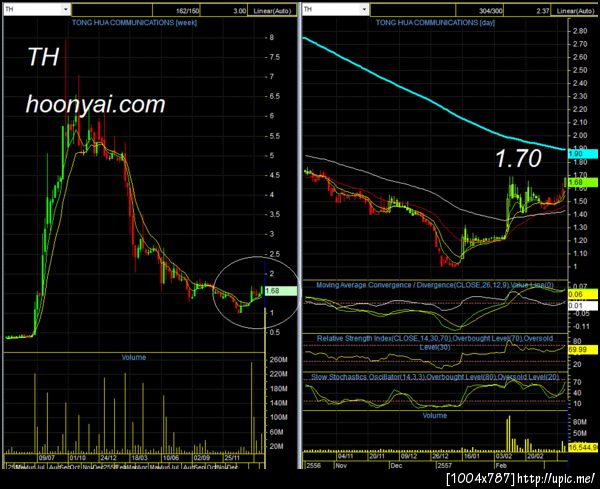
Task: Click the 18/03 date on weekly time axis
Action: click(x=140, y=458)
